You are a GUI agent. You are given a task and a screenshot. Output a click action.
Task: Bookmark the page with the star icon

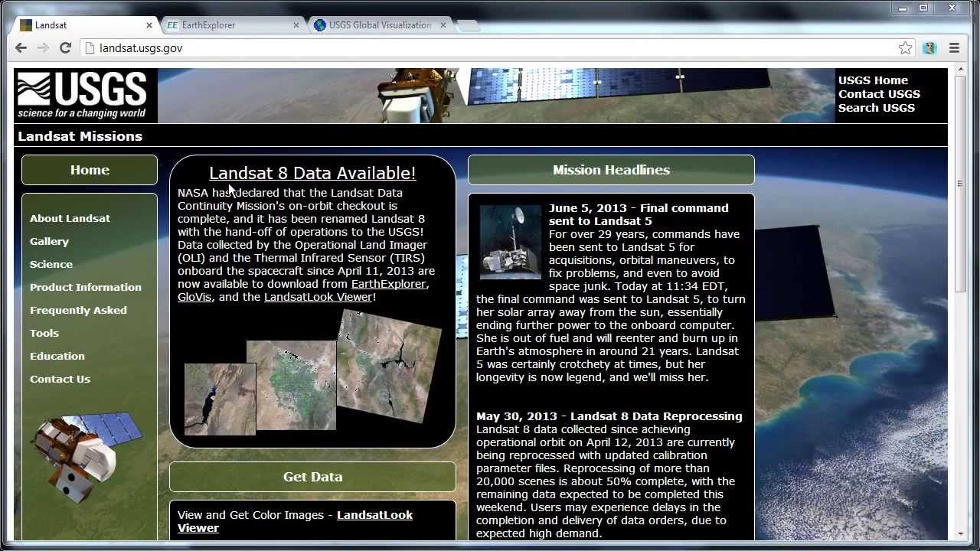906,47
